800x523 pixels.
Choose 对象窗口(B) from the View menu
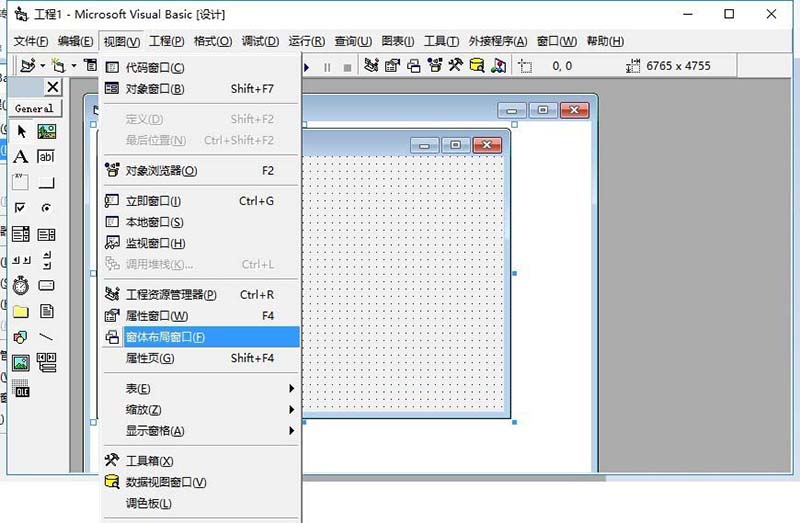coord(202,89)
